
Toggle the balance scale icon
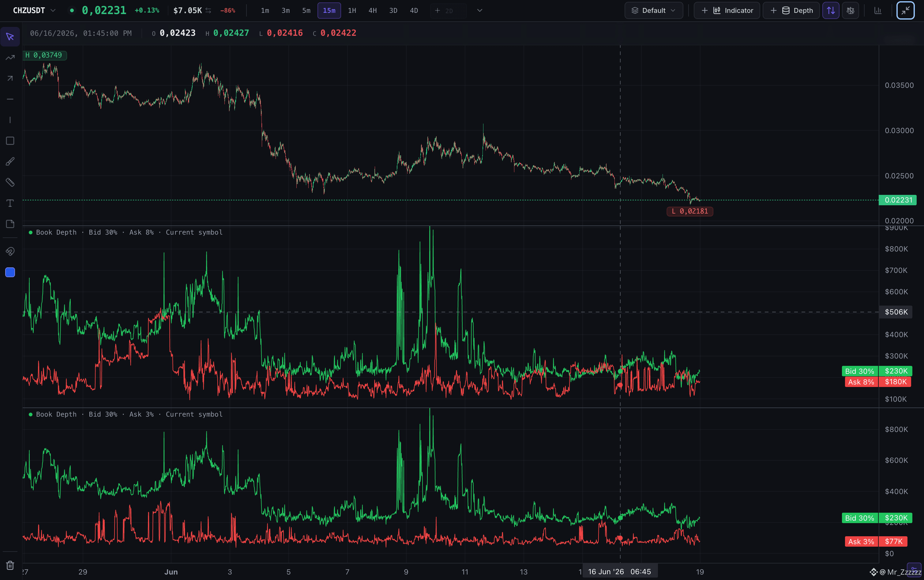point(850,10)
